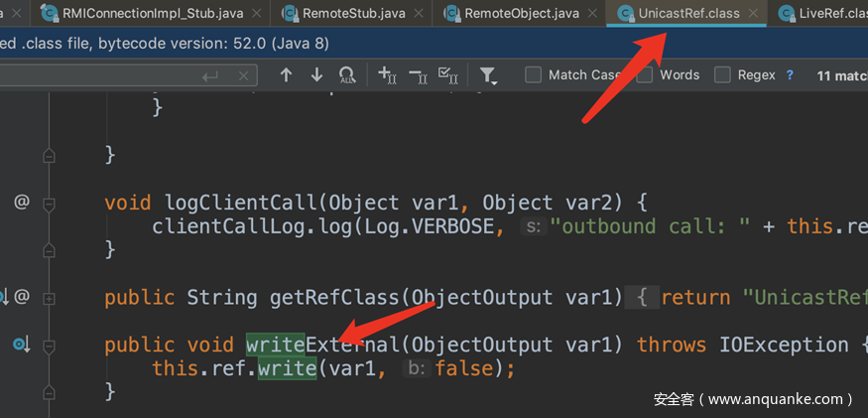Click the Find All occurrences icon
The image size is (868, 418).
coord(347,75)
